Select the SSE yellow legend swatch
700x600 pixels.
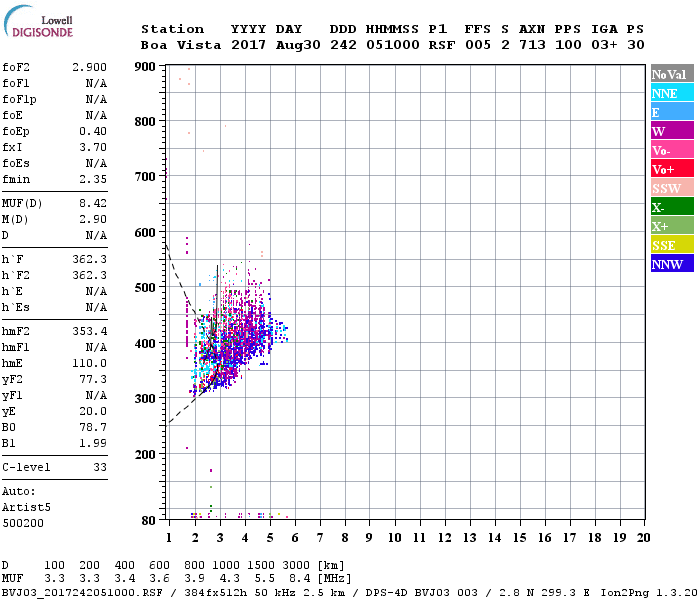click(x=672, y=245)
